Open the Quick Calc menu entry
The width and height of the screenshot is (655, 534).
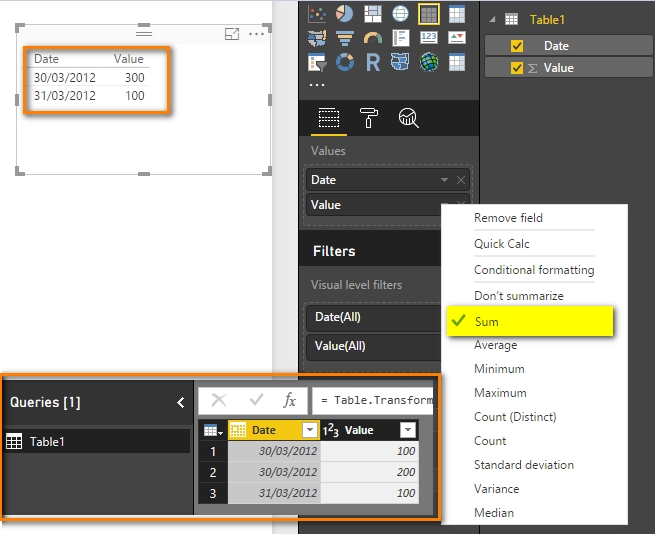(501, 244)
